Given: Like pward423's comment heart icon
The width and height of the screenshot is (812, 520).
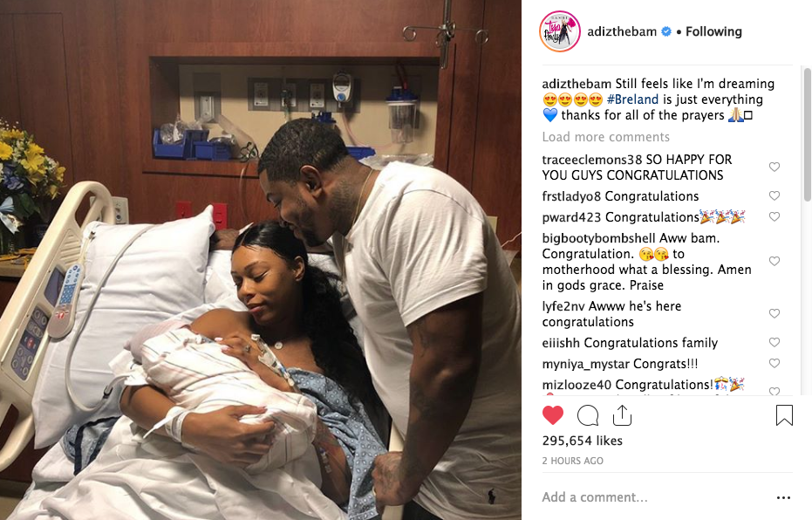Looking at the screenshot, I should point(774,216).
